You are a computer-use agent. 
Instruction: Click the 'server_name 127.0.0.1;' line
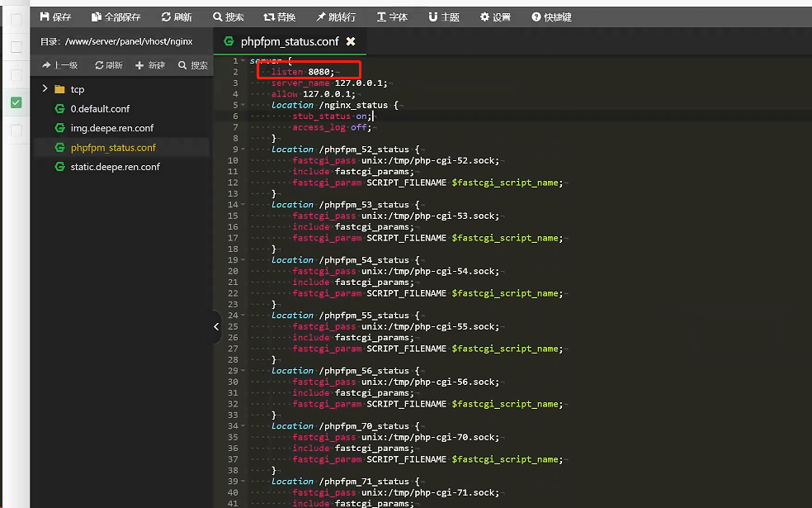(328, 83)
